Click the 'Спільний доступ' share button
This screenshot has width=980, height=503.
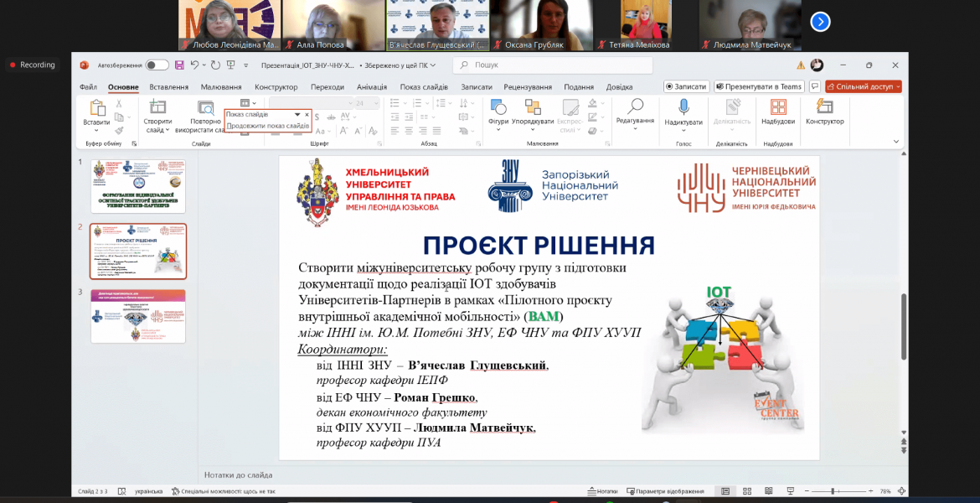863,86
